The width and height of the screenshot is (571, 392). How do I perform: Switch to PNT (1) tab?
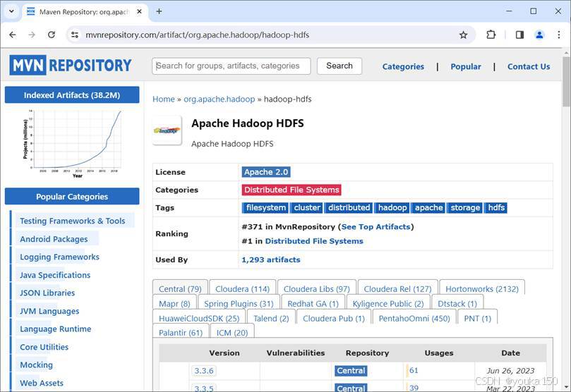pos(477,318)
